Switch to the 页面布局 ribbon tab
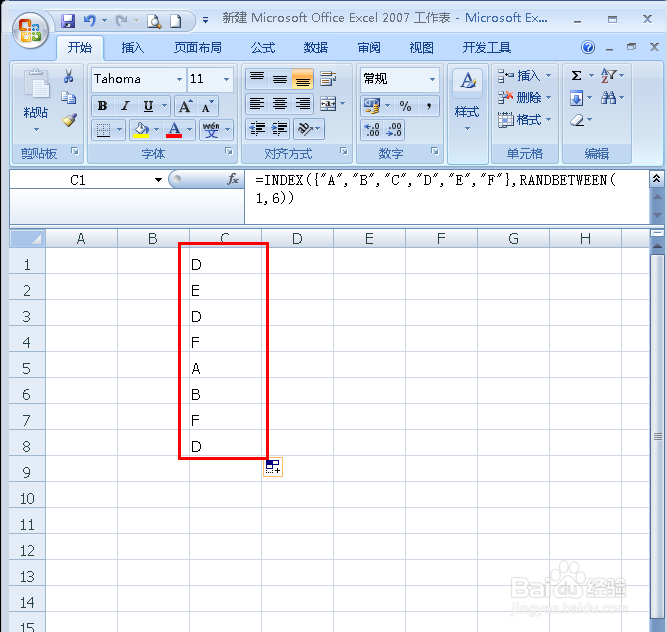Viewport: 667px width, 632px height. pos(198,47)
